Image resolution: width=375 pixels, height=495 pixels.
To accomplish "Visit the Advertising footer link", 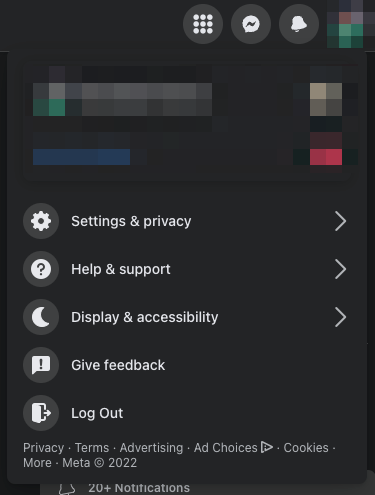I will (x=151, y=448).
